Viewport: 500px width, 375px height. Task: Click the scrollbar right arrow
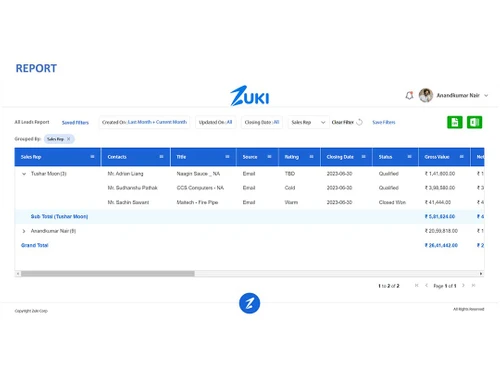481,274
